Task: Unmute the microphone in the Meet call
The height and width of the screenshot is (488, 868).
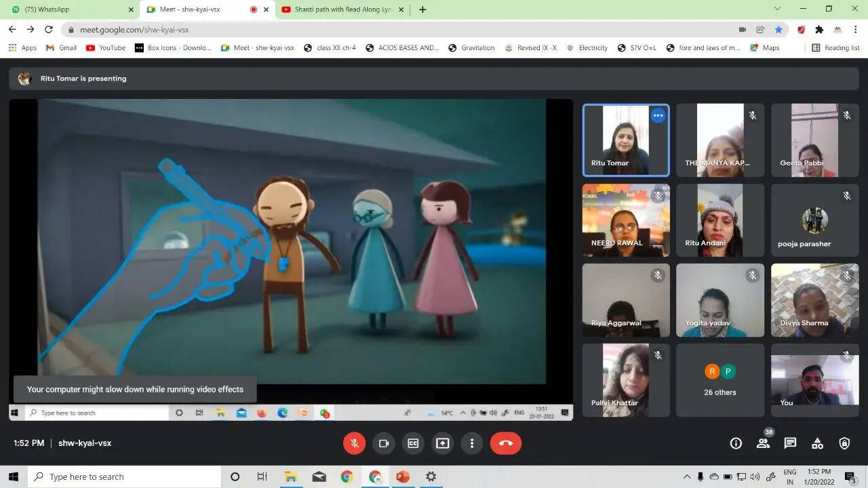Action: (354, 443)
